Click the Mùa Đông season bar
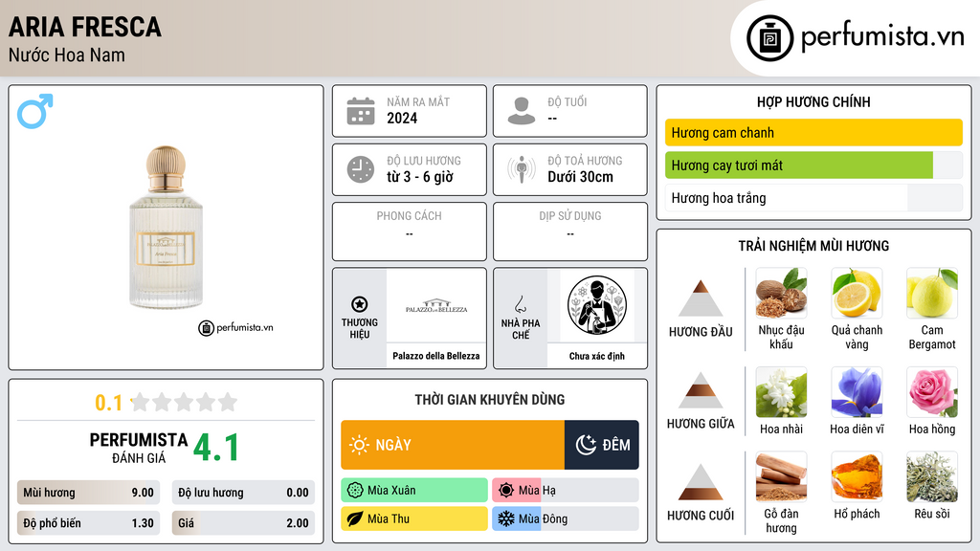This screenshot has width=980, height=551. tap(566, 518)
